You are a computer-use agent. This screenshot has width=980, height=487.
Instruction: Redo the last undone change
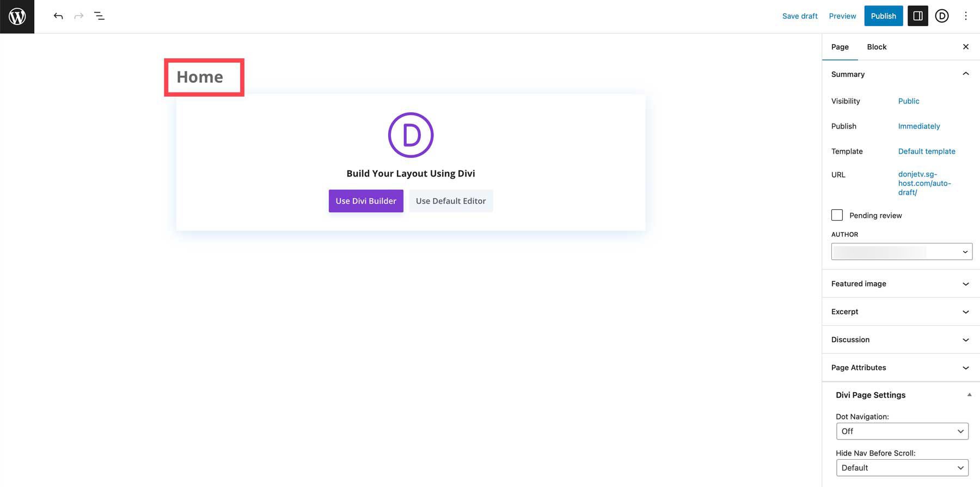point(79,16)
